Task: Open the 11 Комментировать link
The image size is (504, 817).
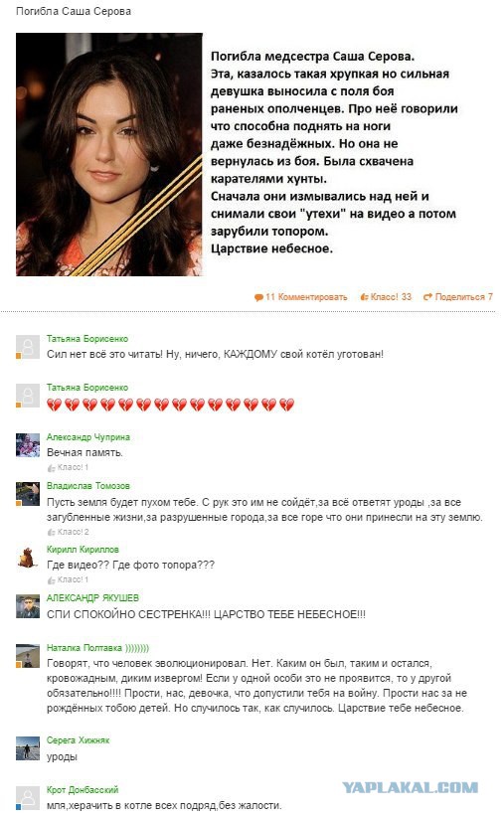Action: point(301,297)
